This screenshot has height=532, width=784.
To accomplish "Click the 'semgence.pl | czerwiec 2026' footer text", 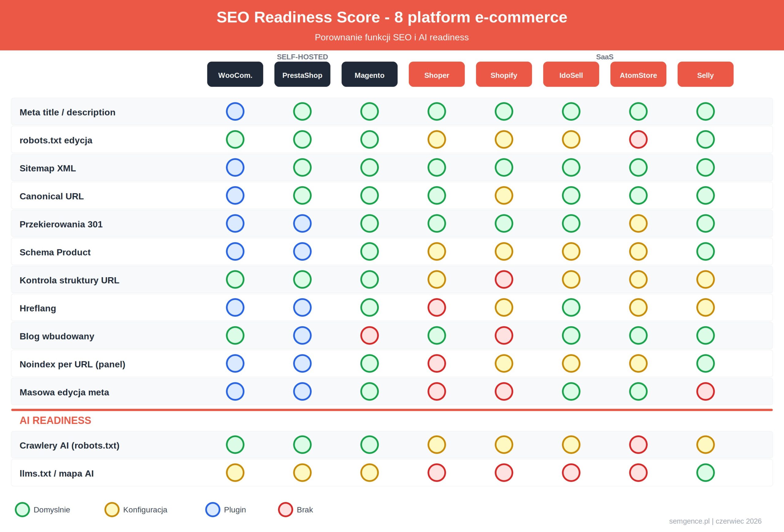I will click(715, 521).
